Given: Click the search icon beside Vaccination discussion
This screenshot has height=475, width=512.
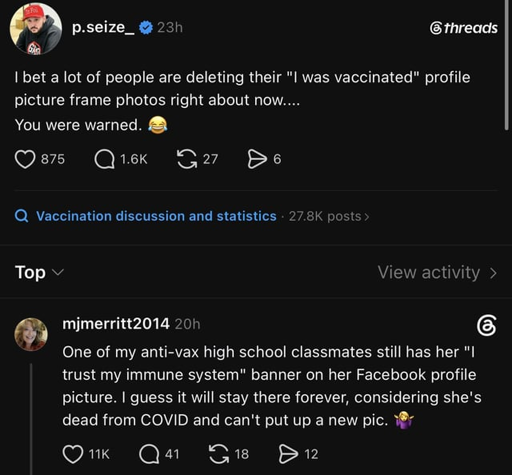Looking at the screenshot, I should pyautogui.click(x=22, y=216).
